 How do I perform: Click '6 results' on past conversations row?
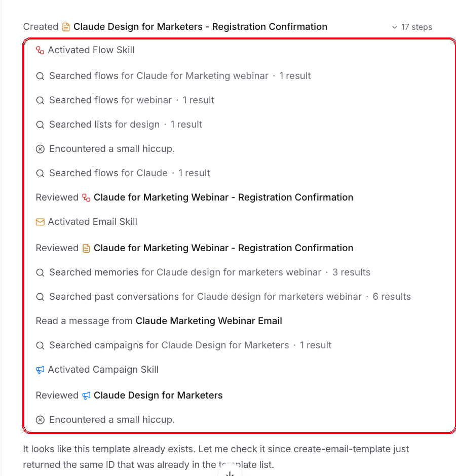coord(392,297)
